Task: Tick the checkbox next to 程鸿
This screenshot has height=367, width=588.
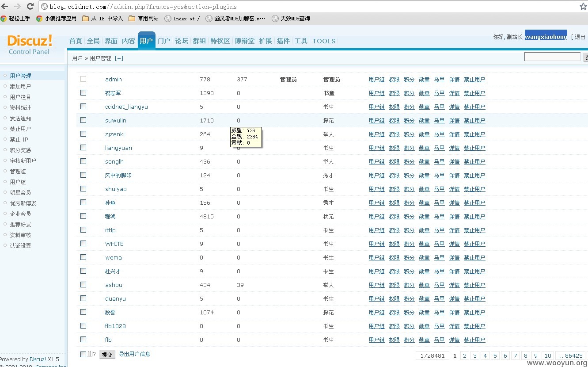Action: pos(83,216)
